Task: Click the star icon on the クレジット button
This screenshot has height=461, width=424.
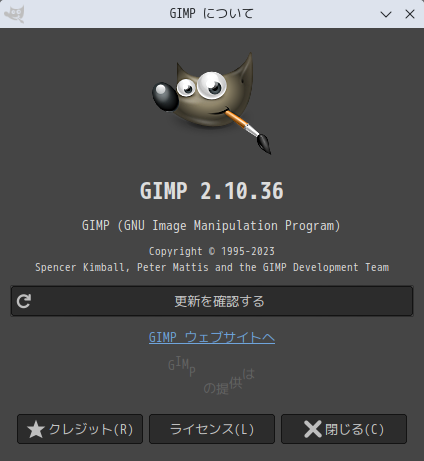Action: point(36,429)
